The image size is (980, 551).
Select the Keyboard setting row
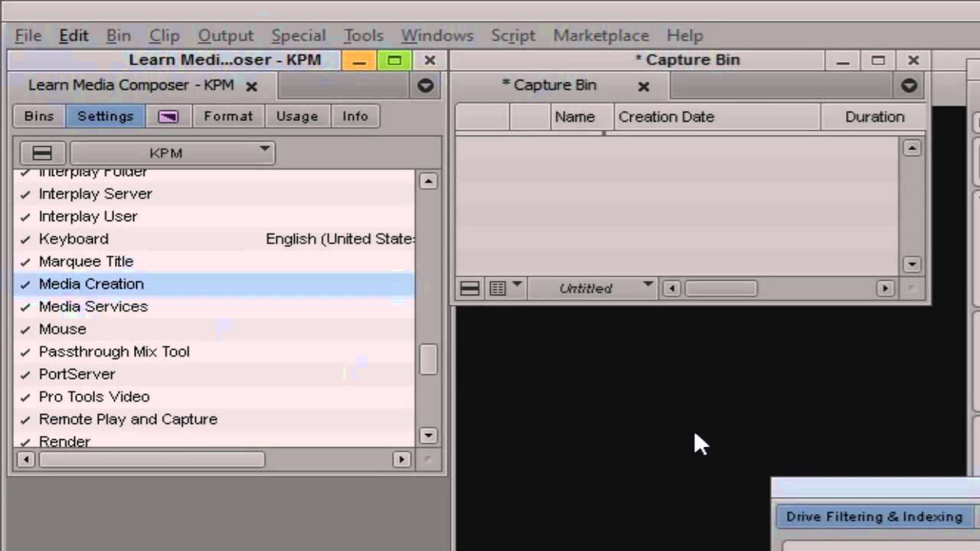214,239
